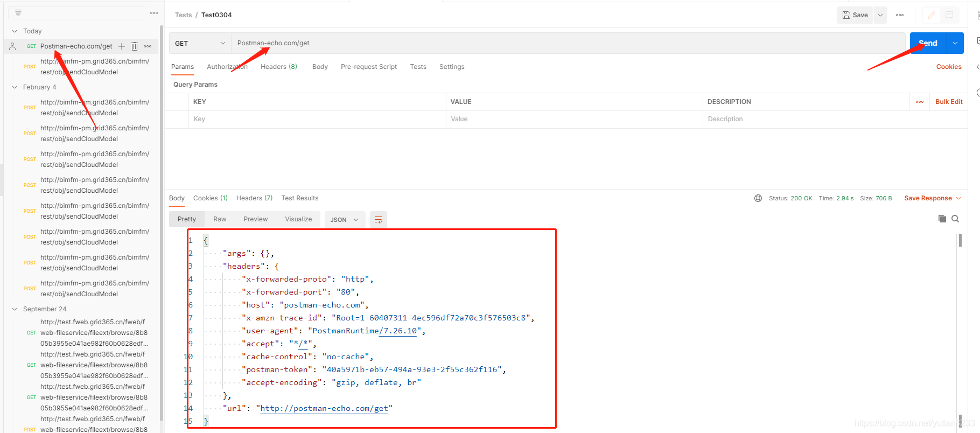Open the Test Results tab
The height and width of the screenshot is (433, 980).
pos(300,198)
